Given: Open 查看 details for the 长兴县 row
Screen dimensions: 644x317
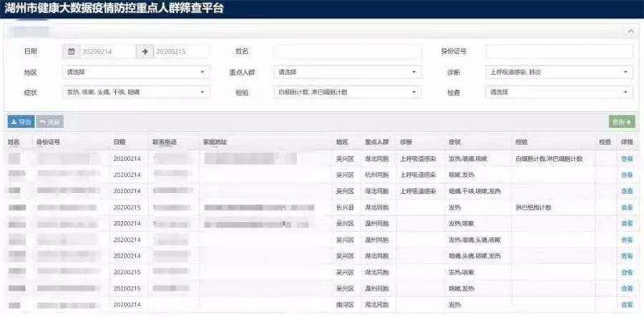Looking at the screenshot, I should (627, 208).
